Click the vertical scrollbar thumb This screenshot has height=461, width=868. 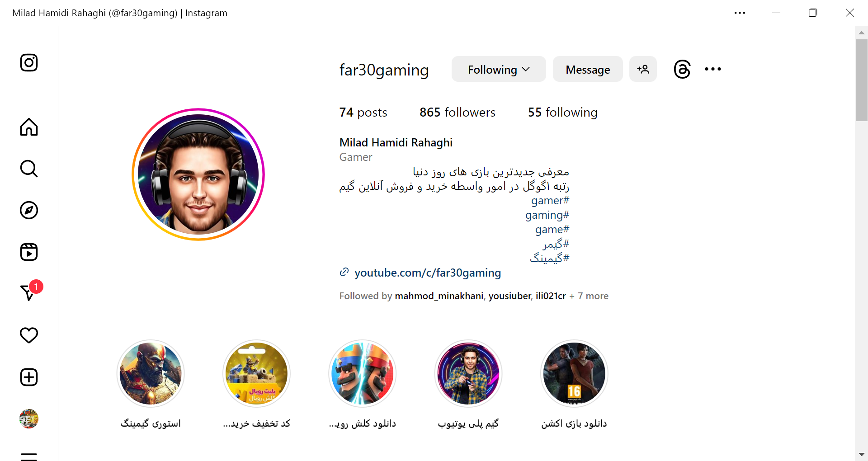[x=861, y=80]
